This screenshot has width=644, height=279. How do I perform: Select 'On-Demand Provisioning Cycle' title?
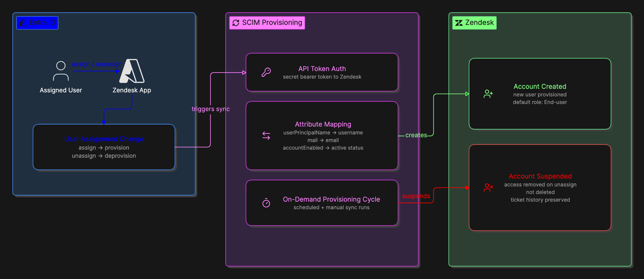click(x=331, y=199)
